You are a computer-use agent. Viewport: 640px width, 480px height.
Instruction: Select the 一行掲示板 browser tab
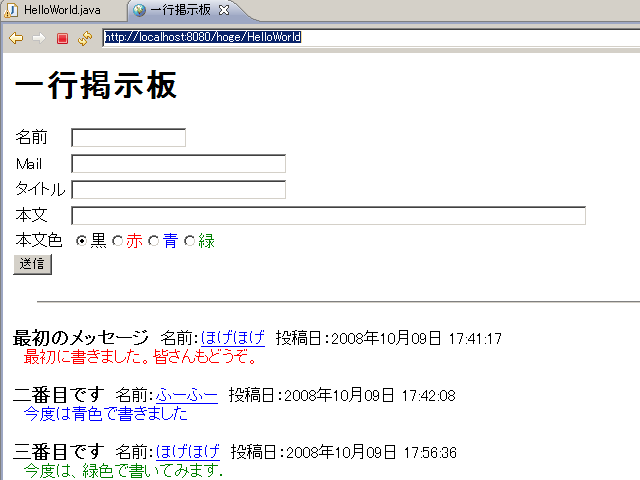click(180, 10)
